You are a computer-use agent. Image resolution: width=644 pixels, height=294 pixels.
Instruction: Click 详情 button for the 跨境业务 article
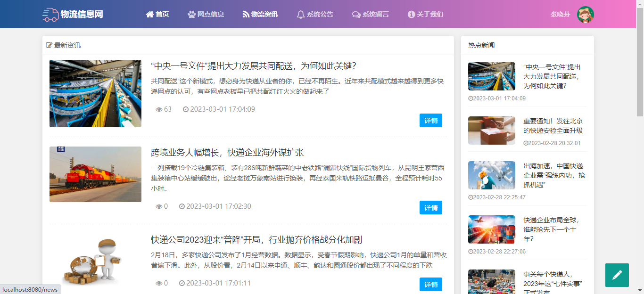point(431,208)
